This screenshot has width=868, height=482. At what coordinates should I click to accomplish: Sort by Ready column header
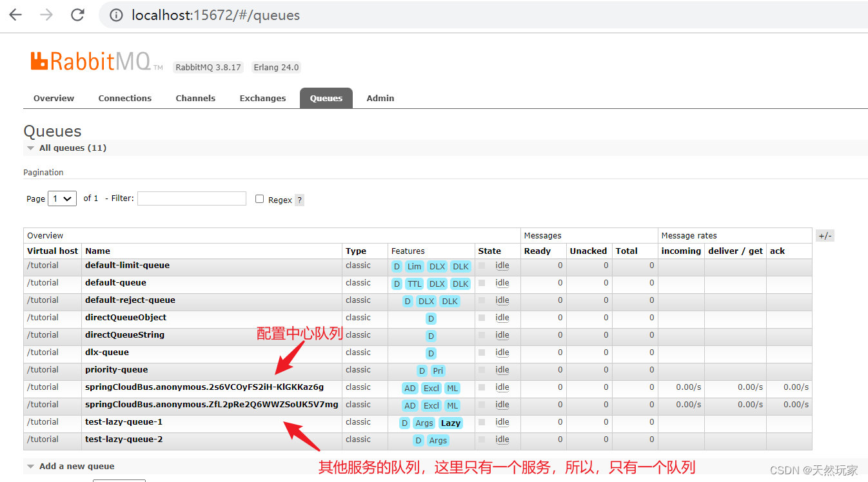(x=537, y=251)
